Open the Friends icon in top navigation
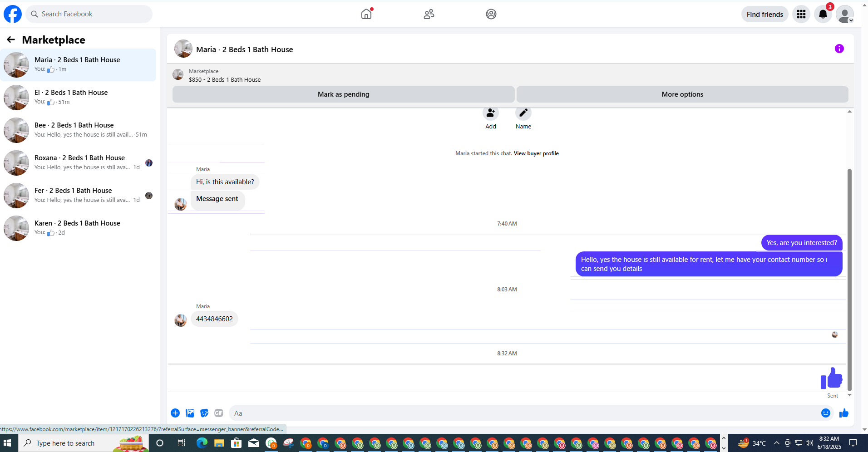 pyautogui.click(x=429, y=14)
